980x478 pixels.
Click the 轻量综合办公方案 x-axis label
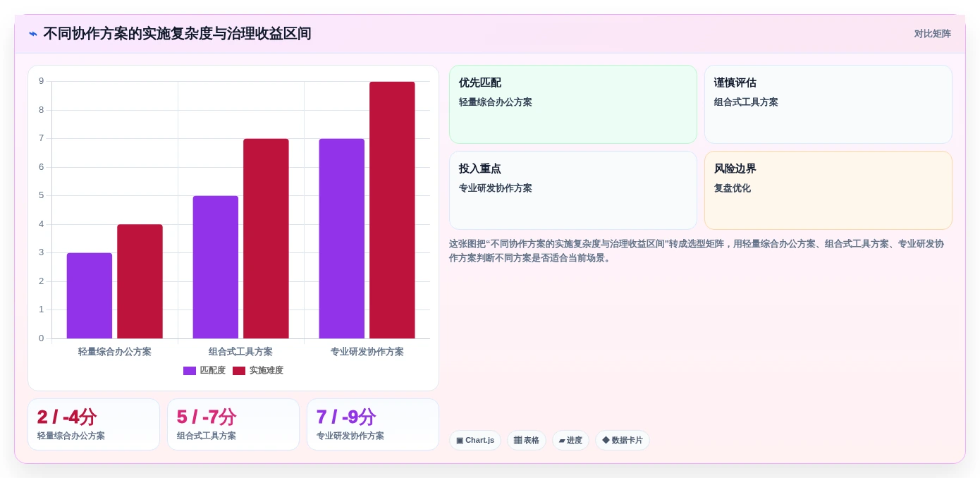pos(115,352)
